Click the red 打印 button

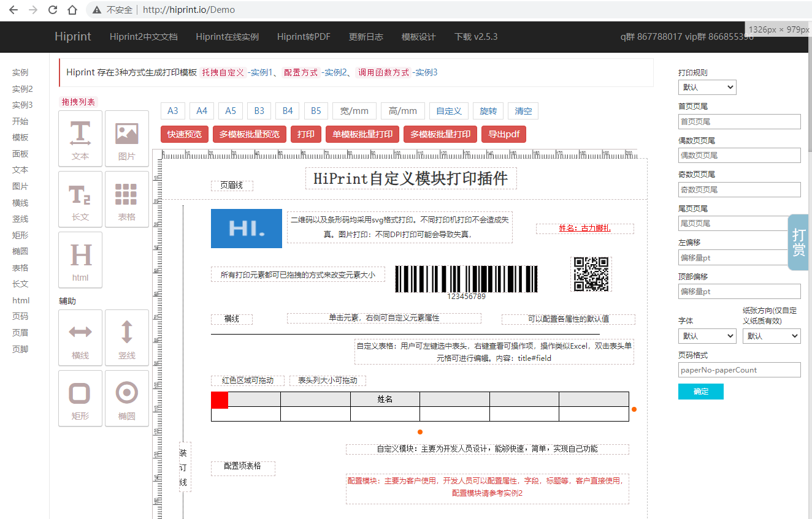(306, 134)
